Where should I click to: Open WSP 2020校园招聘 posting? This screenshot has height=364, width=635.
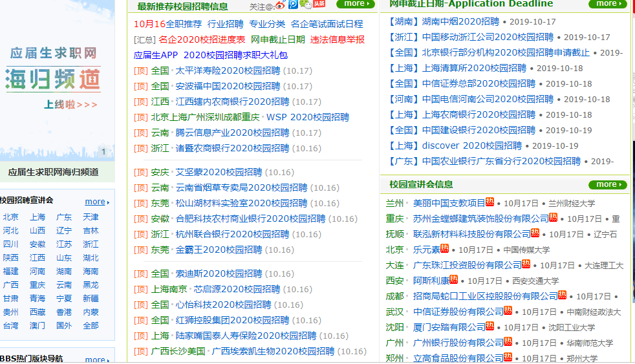308,118
